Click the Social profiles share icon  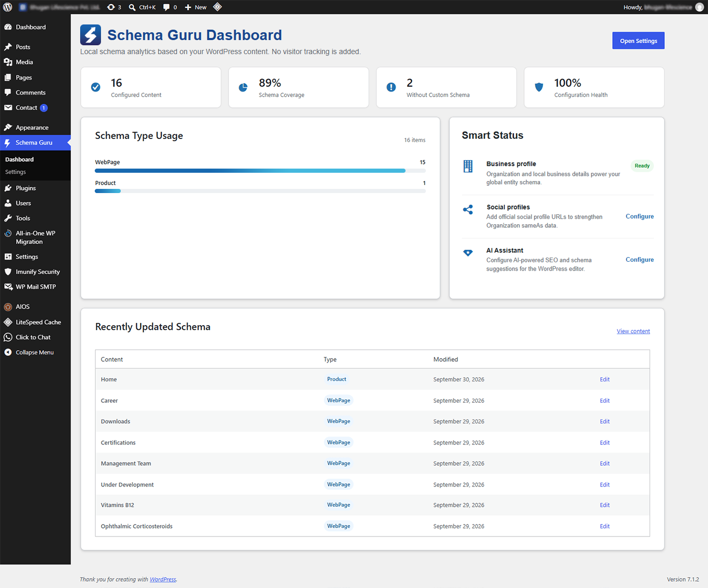click(468, 209)
